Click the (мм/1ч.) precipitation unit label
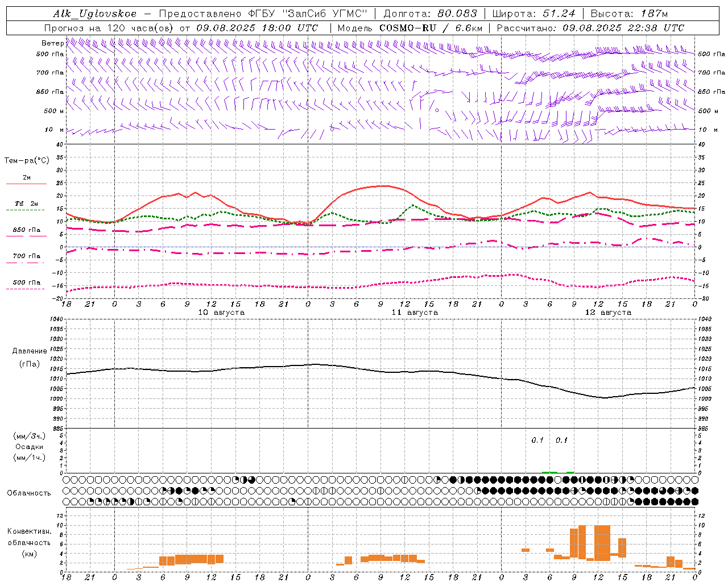 pos(30,458)
